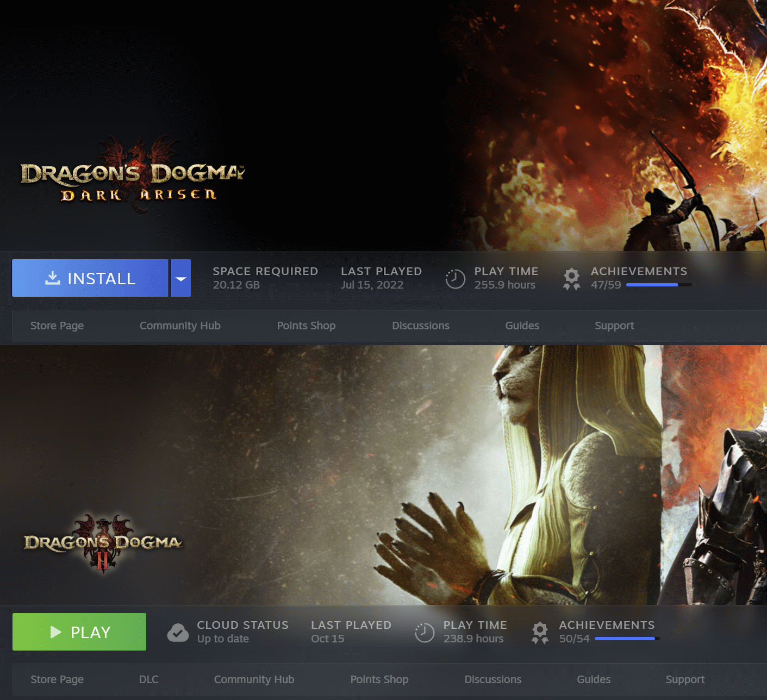Open Store Page for Dragon's Dogma 2
767x700 pixels.
click(57, 679)
